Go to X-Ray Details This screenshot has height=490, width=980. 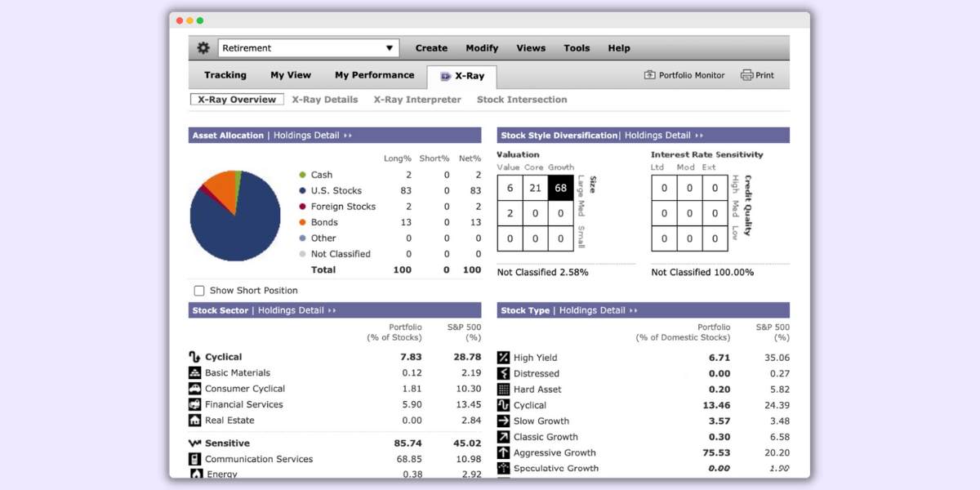(325, 100)
